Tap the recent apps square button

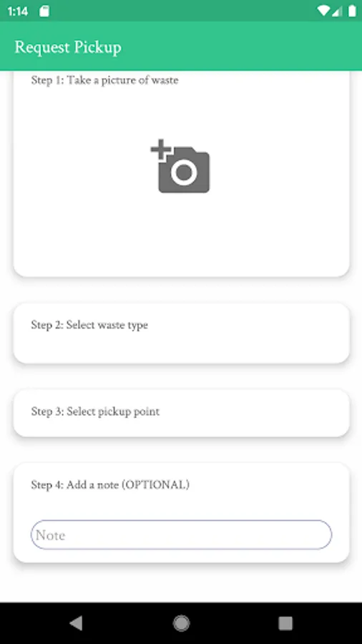coord(285,623)
